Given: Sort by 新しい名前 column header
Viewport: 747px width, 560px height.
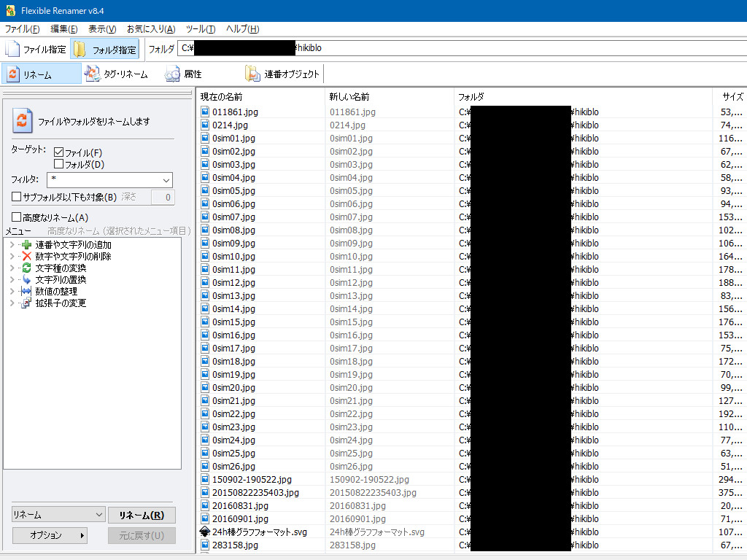Looking at the screenshot, I should [x=390, y=97].
